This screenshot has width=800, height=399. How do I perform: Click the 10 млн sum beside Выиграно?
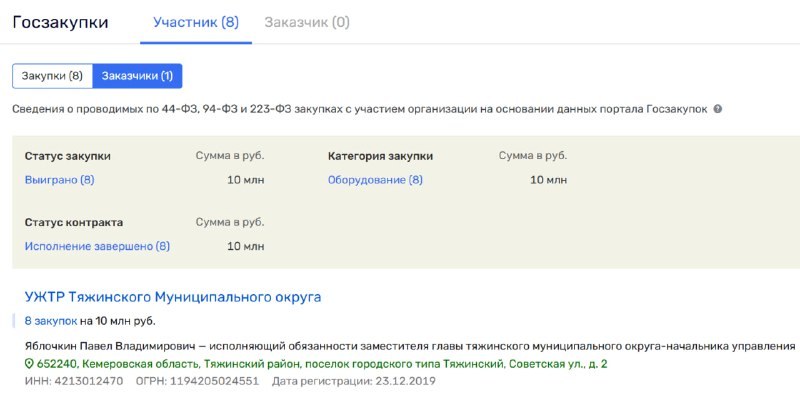pyautogui.click(x=246, y=180)
